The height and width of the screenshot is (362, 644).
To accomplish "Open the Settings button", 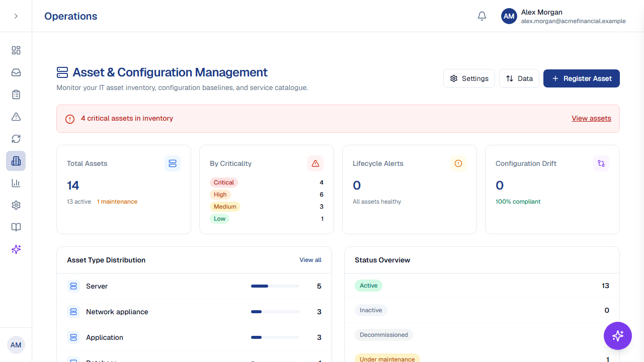I will point(469,78).
